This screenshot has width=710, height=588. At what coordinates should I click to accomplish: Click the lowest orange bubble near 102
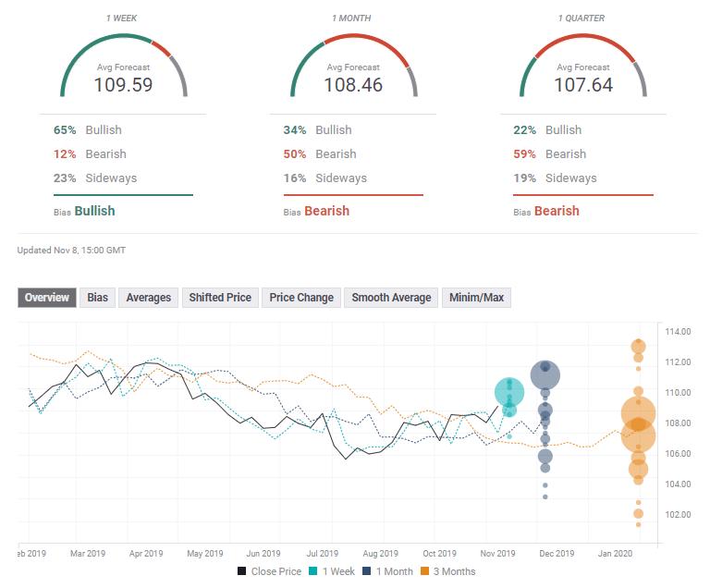(x=638, y=514)
